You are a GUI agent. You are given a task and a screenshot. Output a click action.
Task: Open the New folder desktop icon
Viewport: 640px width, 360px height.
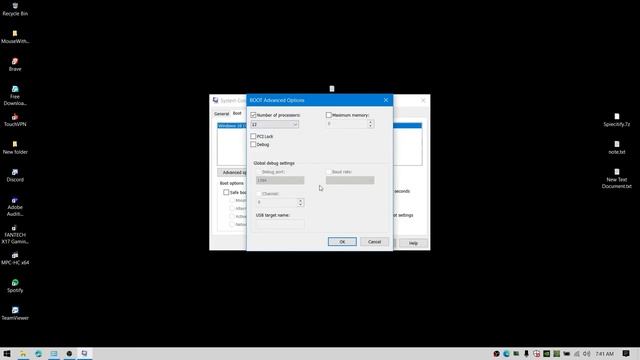click(x=15, y=147)
